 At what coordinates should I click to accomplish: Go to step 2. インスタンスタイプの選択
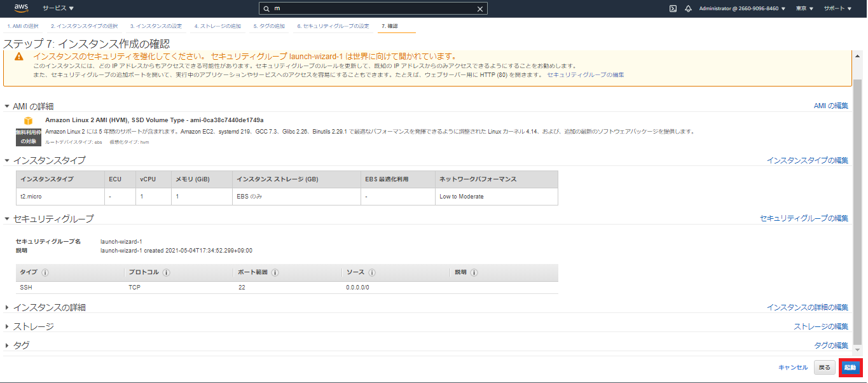click(85, 26)
